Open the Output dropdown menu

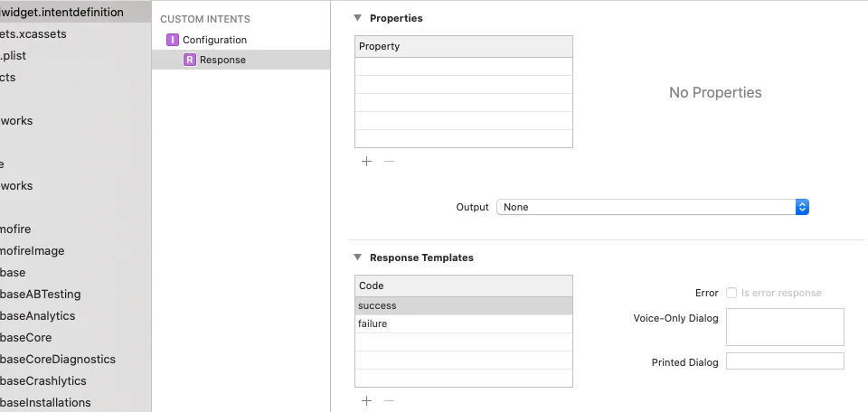point(652,207)
